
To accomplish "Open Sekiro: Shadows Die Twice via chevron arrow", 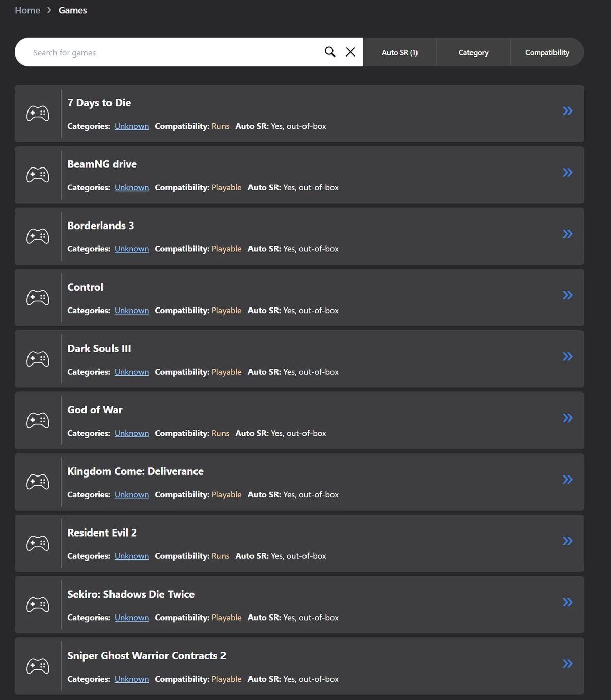I will 567,602.
